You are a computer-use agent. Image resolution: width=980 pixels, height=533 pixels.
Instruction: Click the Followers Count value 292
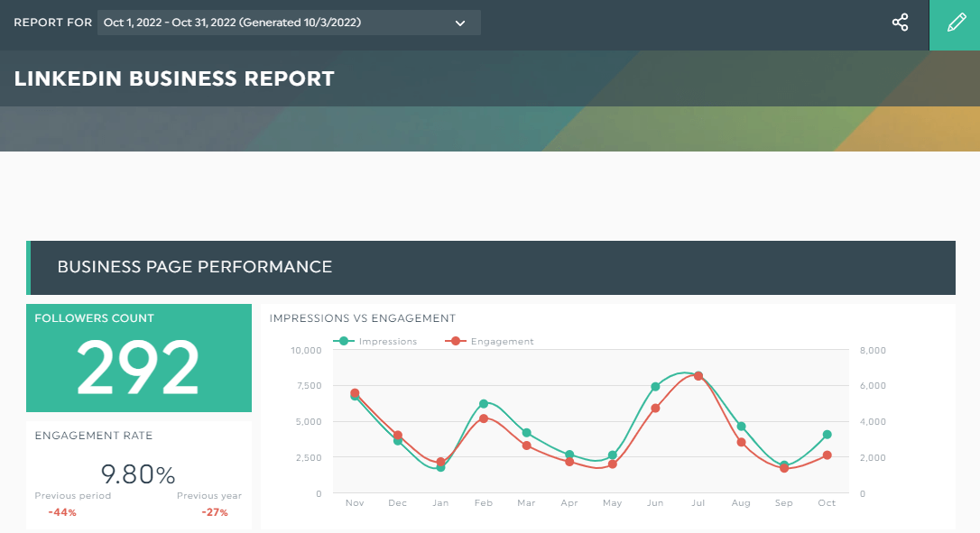(x=138, y=367)
